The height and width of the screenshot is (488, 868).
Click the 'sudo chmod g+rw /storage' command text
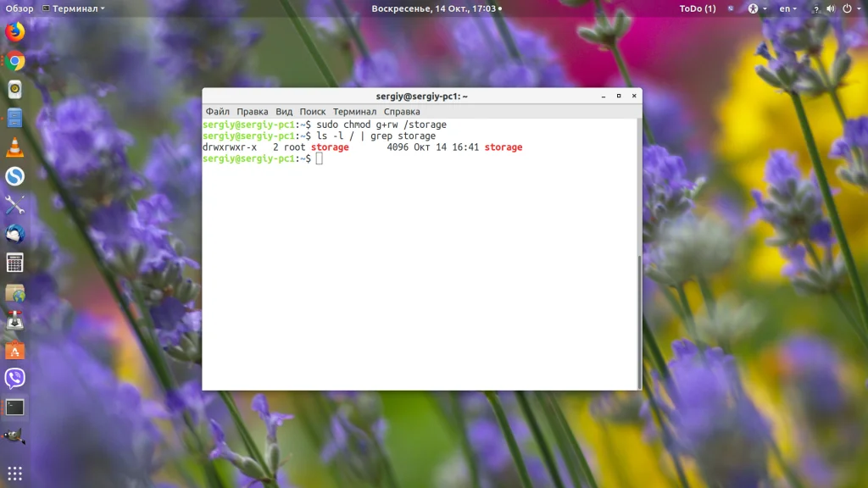tap(381, 125)
